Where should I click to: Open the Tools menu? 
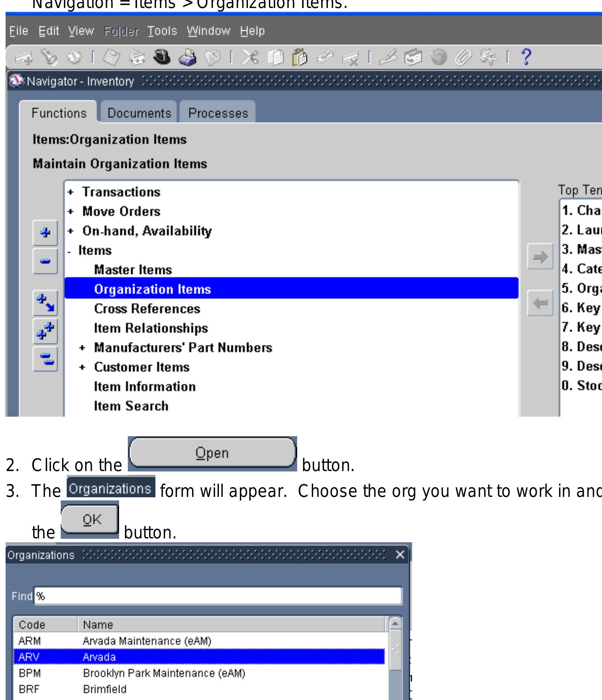click(162, 31)
